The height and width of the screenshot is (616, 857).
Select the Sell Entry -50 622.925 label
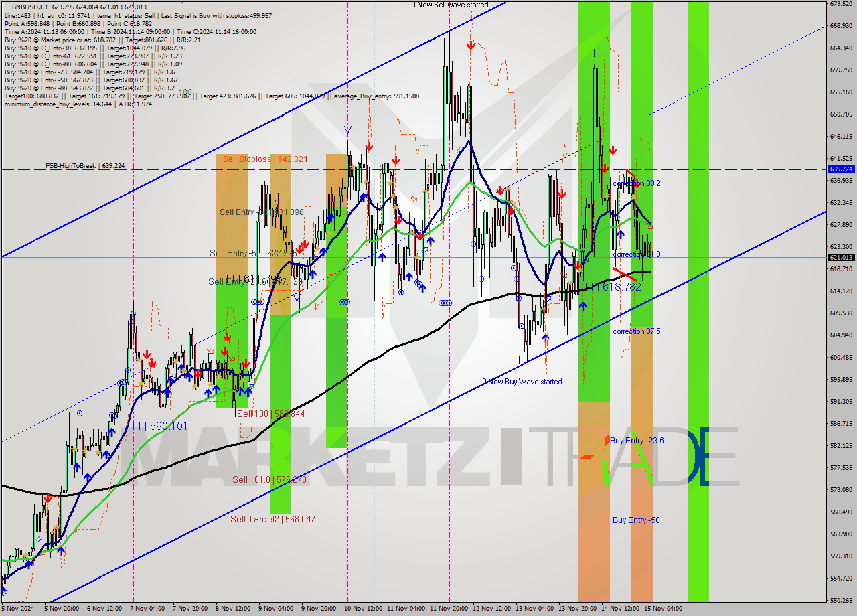[x=253, y=253]
